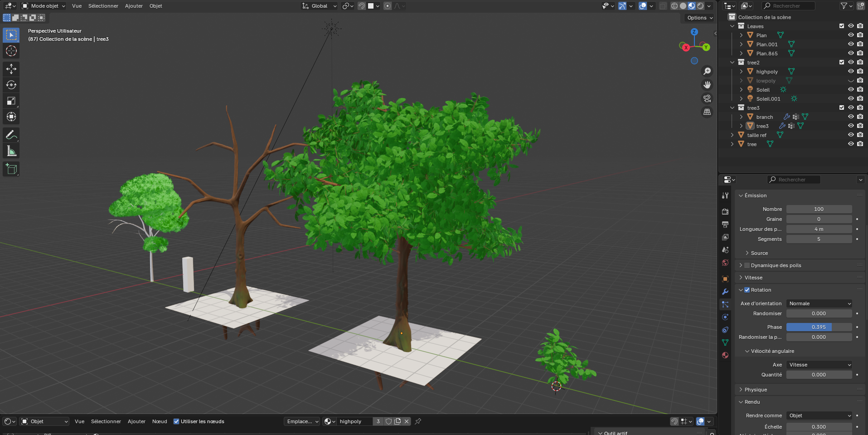Switch to orthographic grid view button

click(x=707, y=112)
